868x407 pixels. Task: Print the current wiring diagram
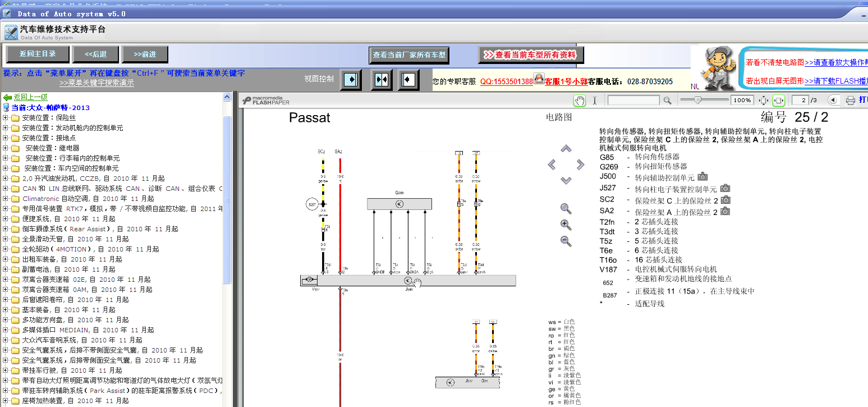pyautogui.click(x=850, y=100)
